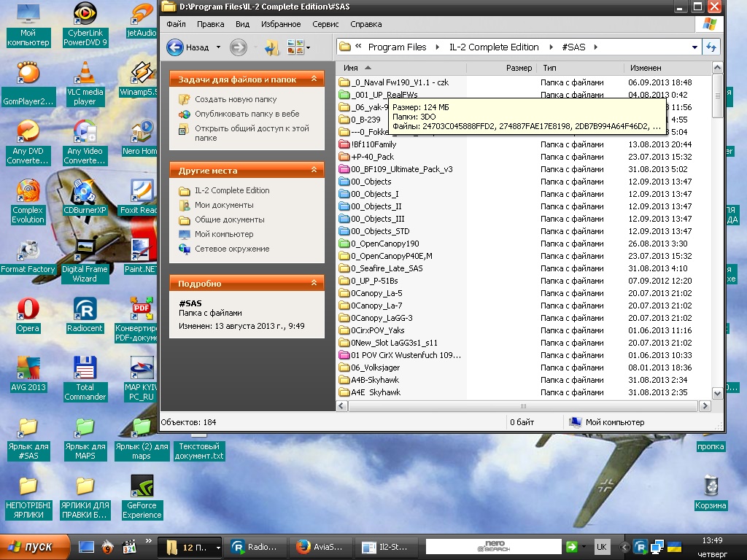Open the Избранное menu
747x560 pixels.
(x=281, y=24)
